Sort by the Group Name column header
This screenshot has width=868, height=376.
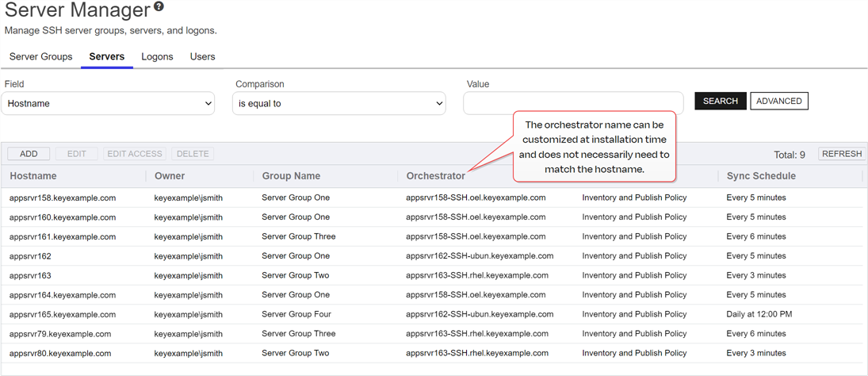click(291, 176)
